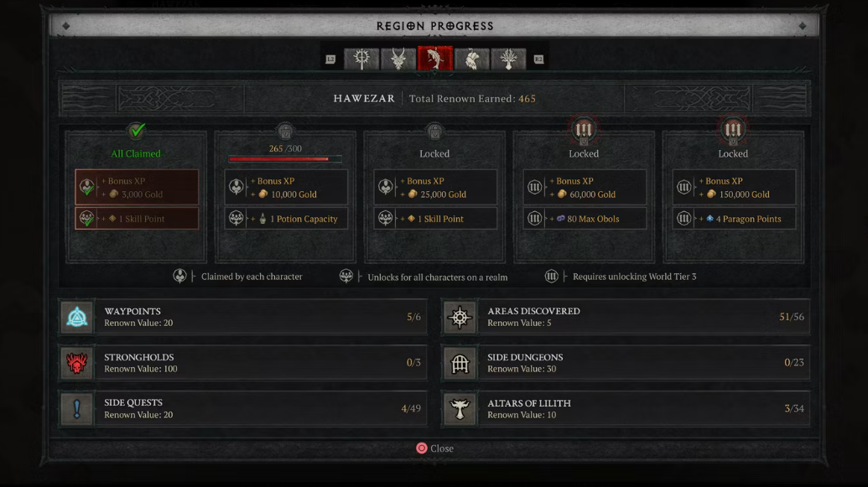Click the Side Quests exclamation icon
Viewport: 868px width, 487px height.
coord(77,409)
